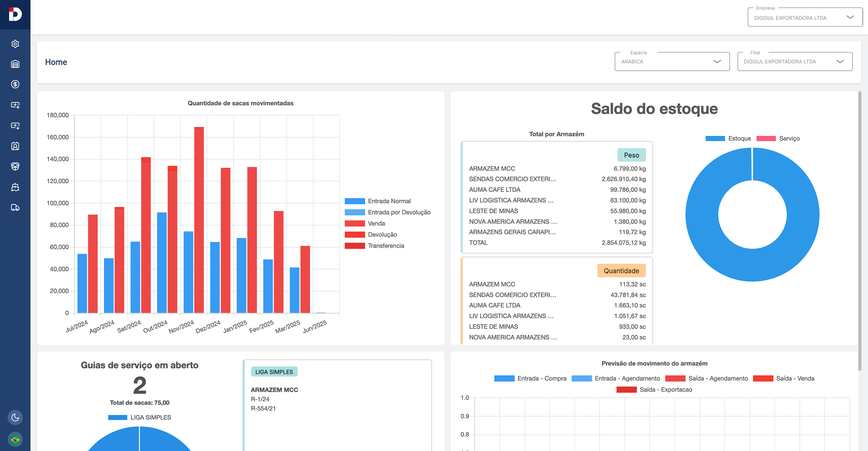Select the 2.854.075,12 kg total value

(x=624, y=242)
